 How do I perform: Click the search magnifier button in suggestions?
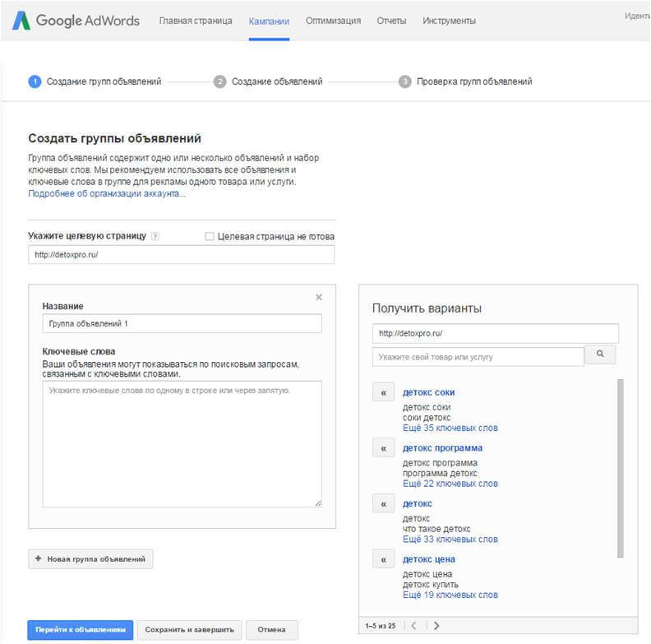(600, 355)
